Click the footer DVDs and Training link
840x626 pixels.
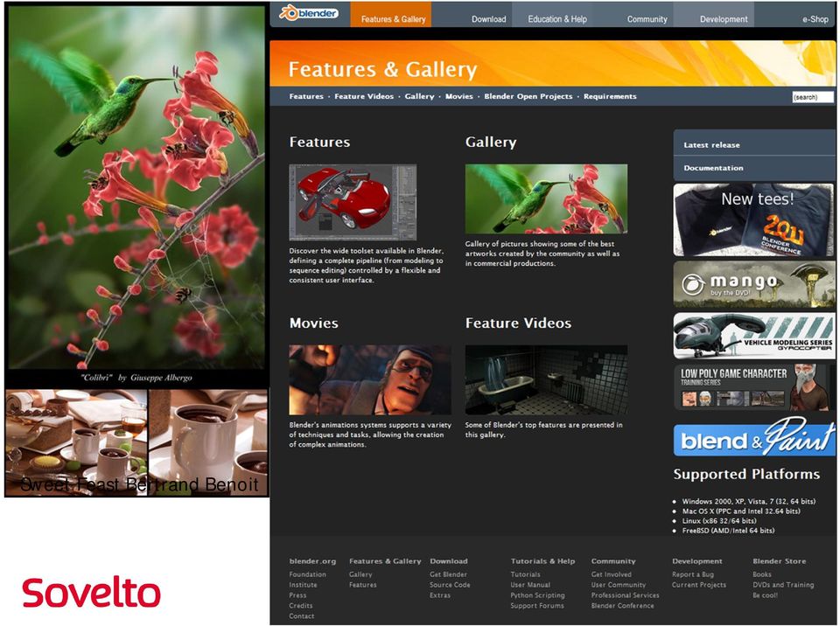click(x=783, y=585)
